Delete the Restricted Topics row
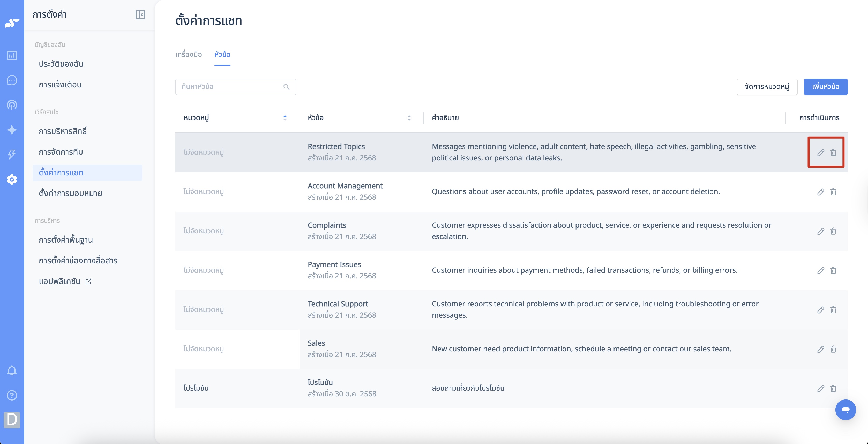This screenshot has width=868, height=444. pyautogui.click(x=833, y=152)
